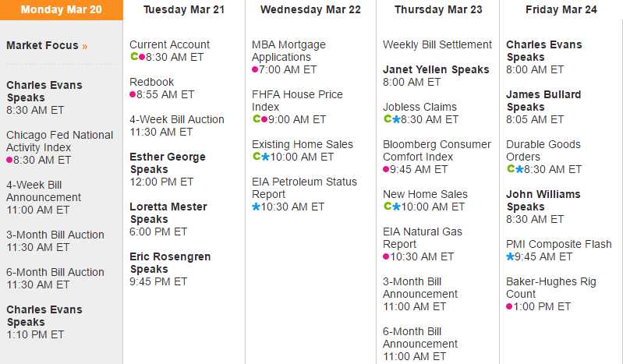Click the FHFA House Price Index link
Viewport: 623px width, 364px height.
tap(297, 101)
